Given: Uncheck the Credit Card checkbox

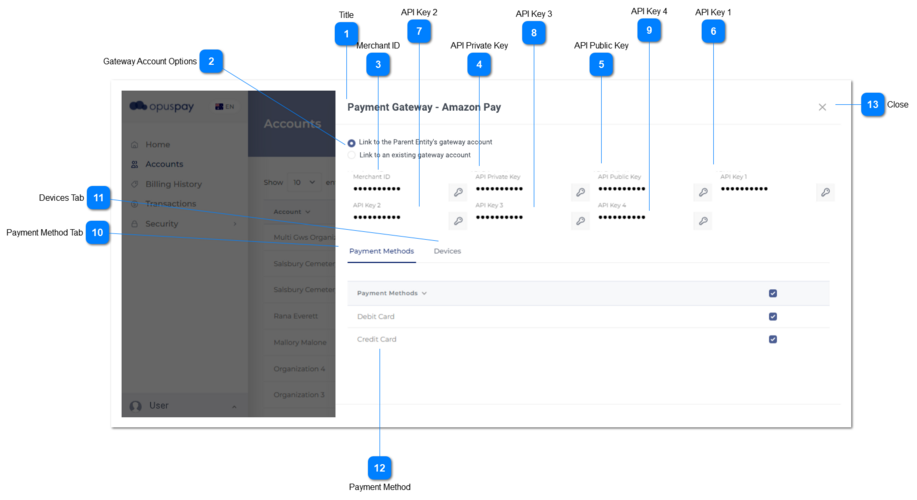Looking at the screenshot, I should click(772, 339).
